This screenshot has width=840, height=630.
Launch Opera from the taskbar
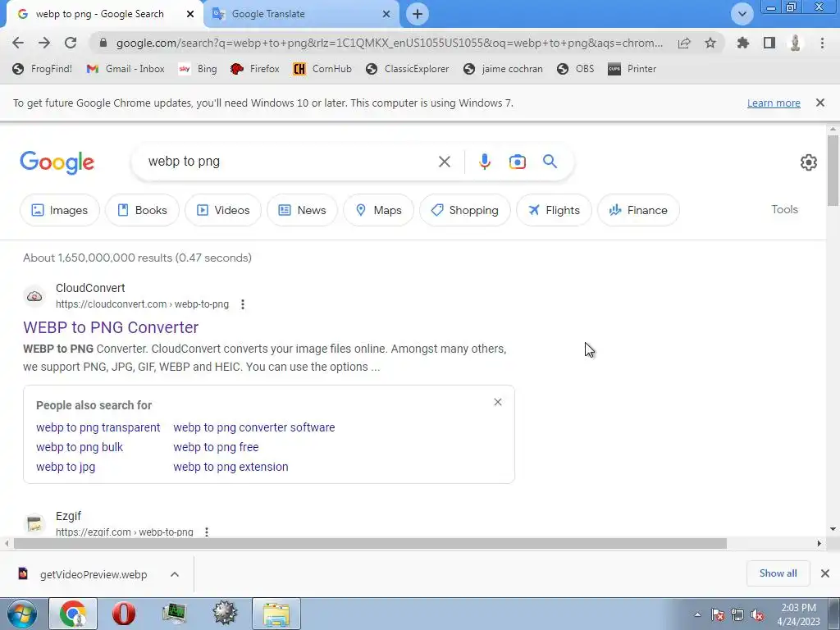[x=123, y=614]
